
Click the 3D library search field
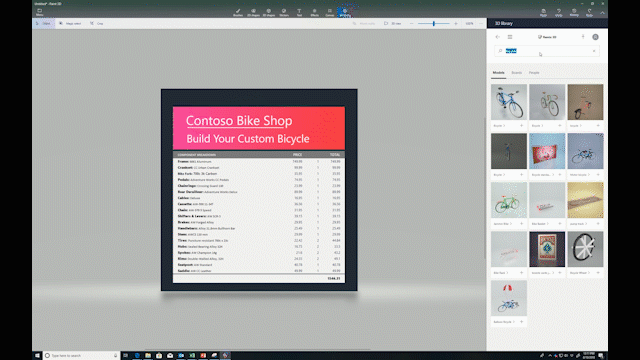point(547,51)
